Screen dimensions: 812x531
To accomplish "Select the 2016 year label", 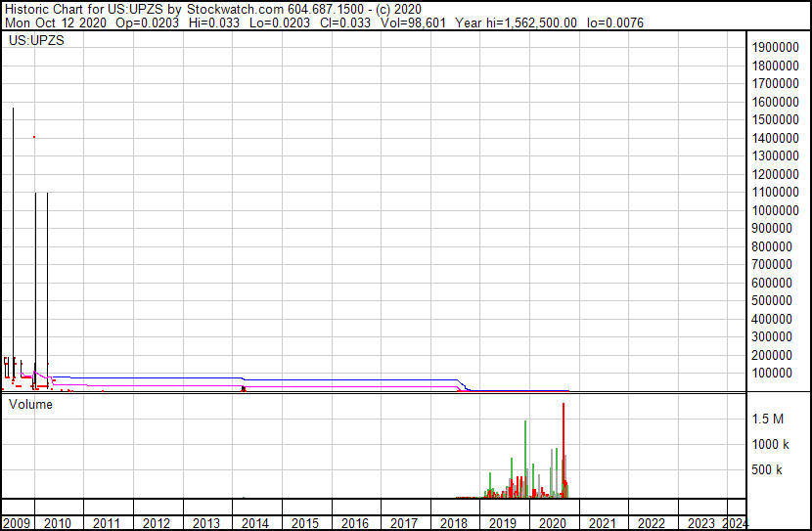I will [x=355, y=523].
